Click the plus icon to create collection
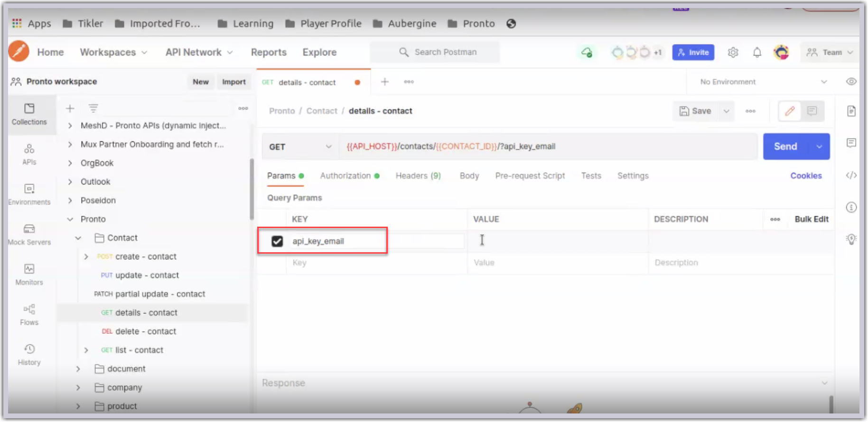 (x=70, y=109)
